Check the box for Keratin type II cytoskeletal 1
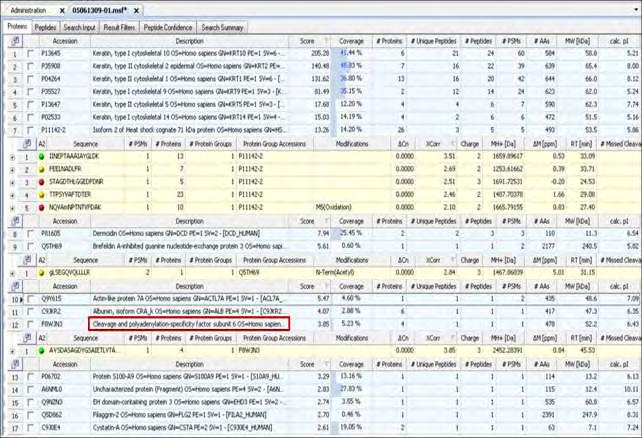Screen dimensions: 642x438 pos(30,79)
